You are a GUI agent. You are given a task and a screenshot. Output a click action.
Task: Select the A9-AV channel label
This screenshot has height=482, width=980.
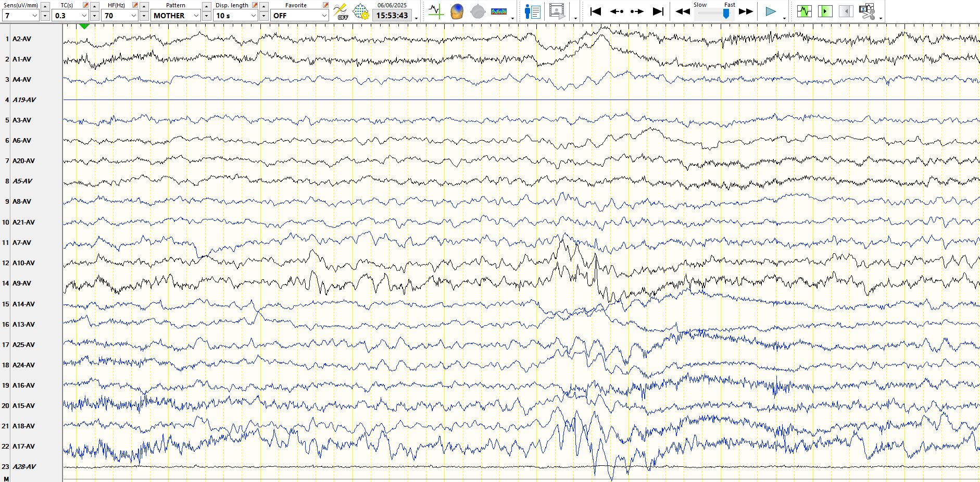[22, 283]
